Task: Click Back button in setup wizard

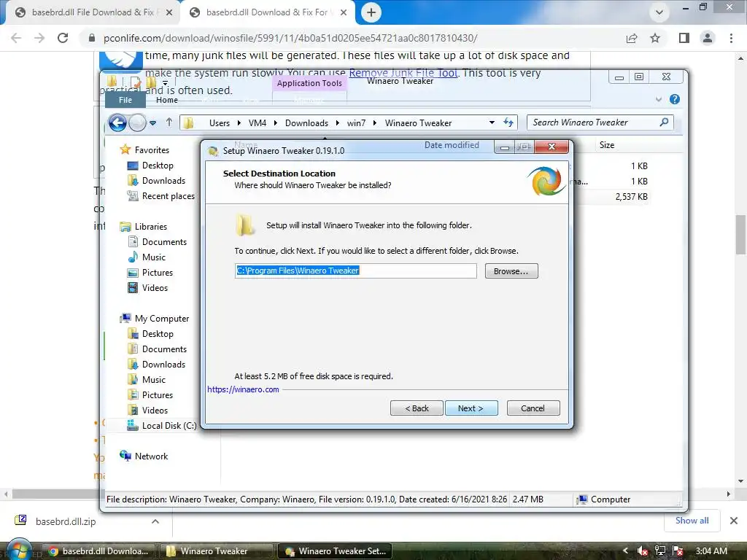Action: point(417,408)
